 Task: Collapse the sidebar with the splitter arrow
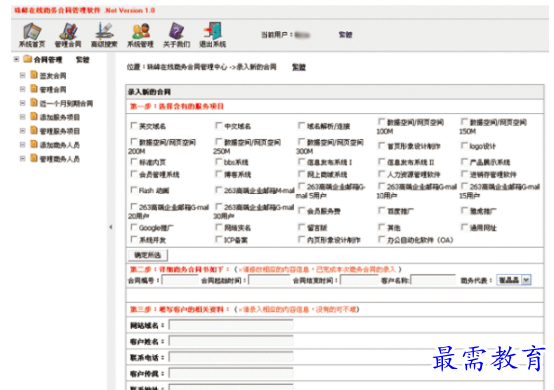pyautogui.click(x=111, y=227)
